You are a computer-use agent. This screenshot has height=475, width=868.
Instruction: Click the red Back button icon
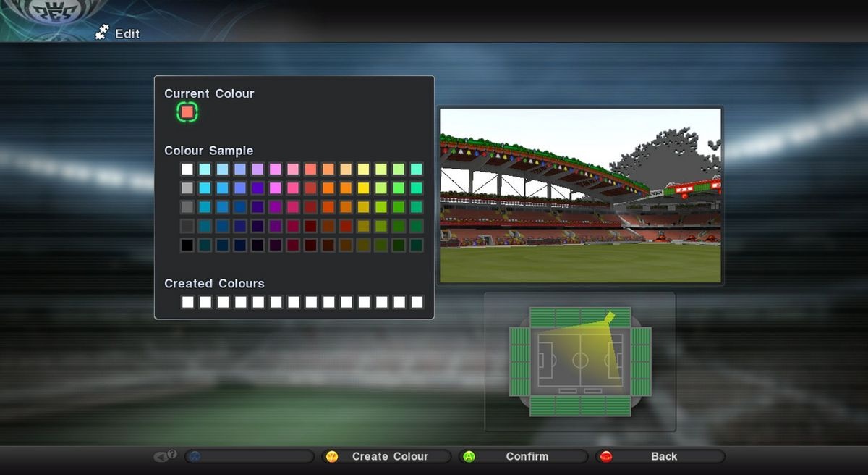click(x=606, y=456)
